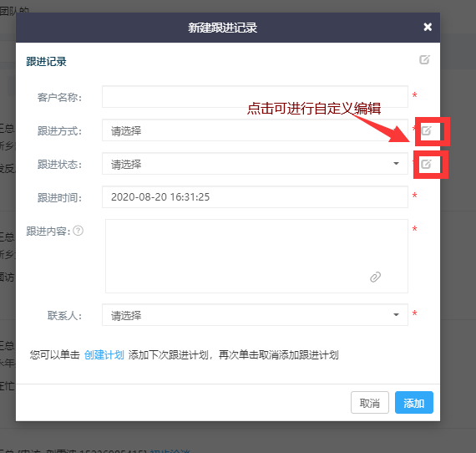Image resolution: width=476 pixels, height=453 pixels.
Task: Click the 添加 button
Action: click(x=413, y=402)
